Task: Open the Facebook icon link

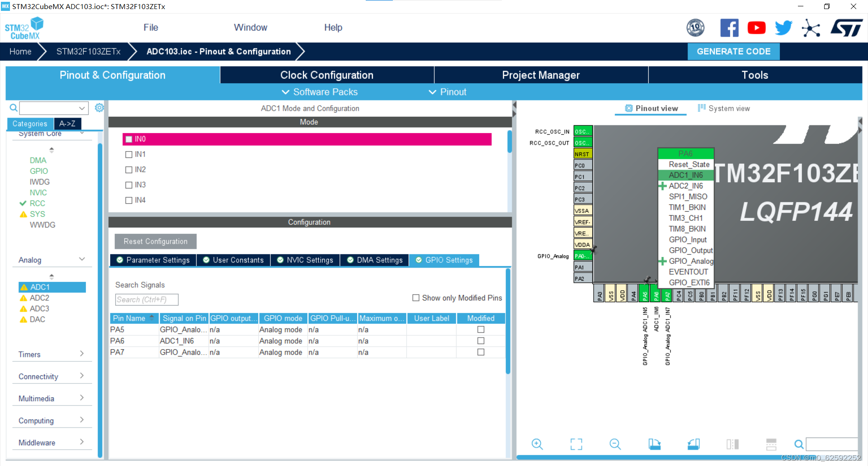Action: 729,28
